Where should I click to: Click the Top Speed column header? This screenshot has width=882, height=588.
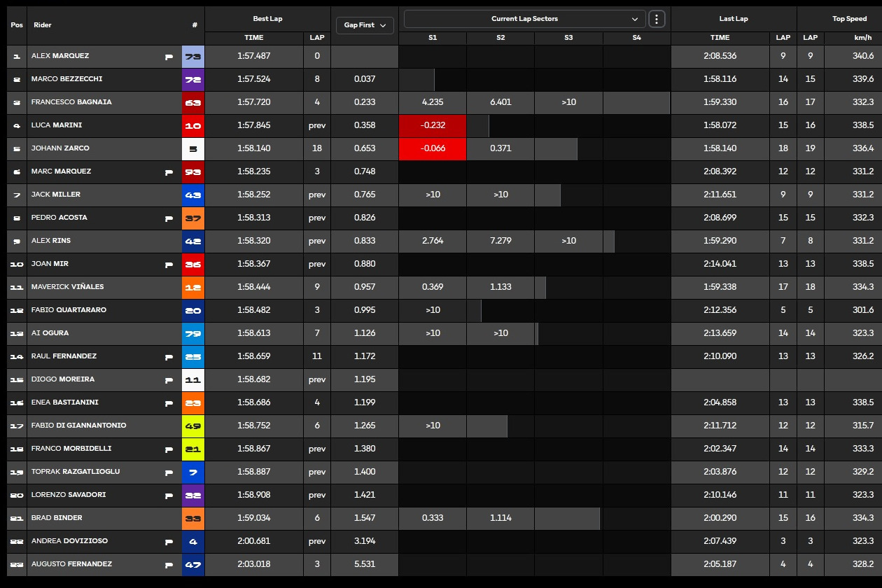849,19
